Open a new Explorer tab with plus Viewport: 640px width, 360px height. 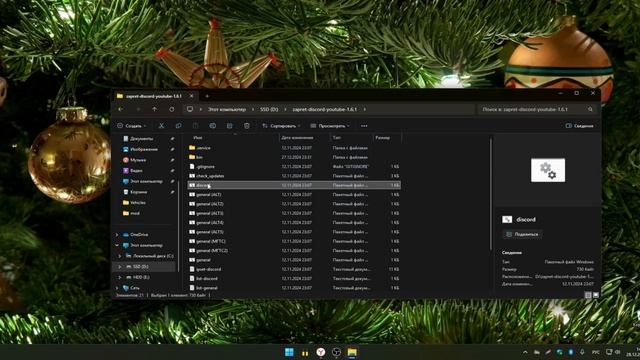click(207, 96)
